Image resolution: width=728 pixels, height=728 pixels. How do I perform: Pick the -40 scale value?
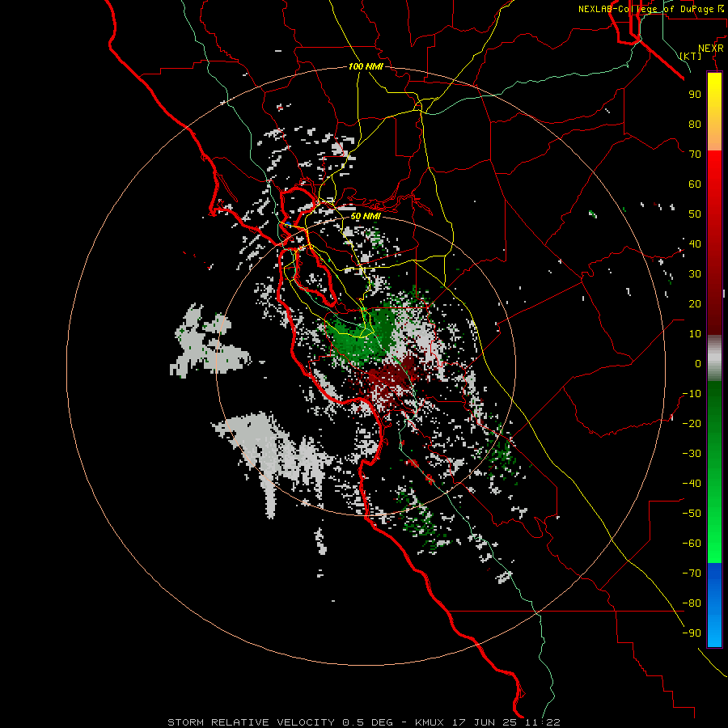(x=692, y=484)
